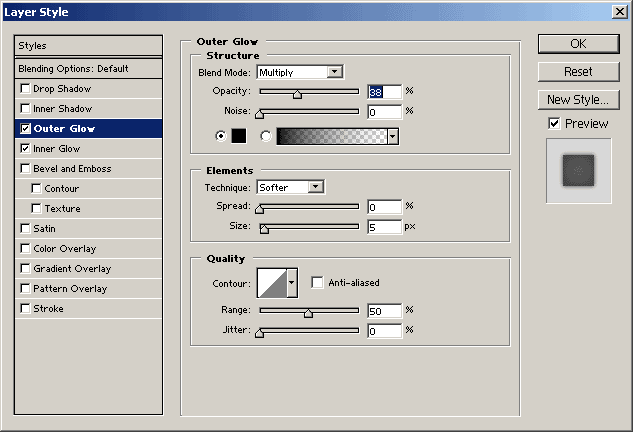Image resolution: width=633 pixels, height=432 pixels.
Task: Enable the Color Overlay checkbox
Action: click(25, 248)
